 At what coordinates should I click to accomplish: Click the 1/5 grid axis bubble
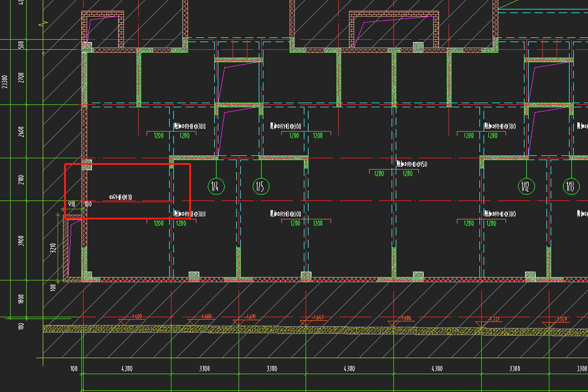[x=260, y=186]
